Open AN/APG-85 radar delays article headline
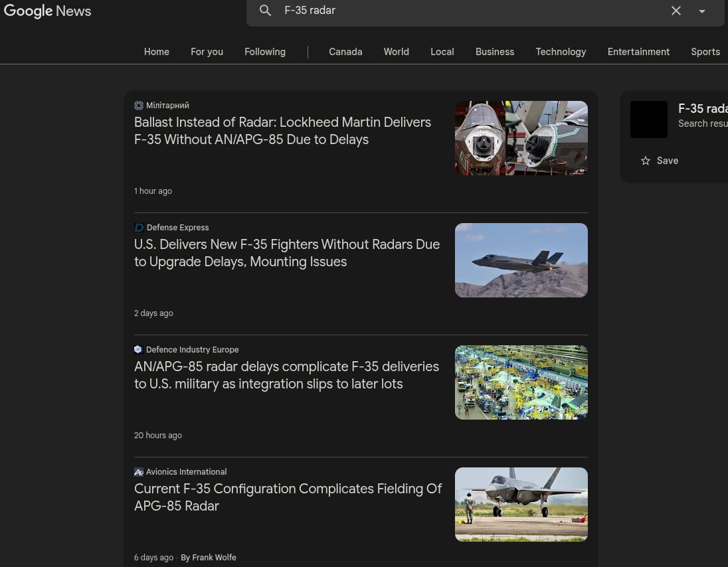The height and width of the screenshot is (567, 728). click(x=286, y=375)
